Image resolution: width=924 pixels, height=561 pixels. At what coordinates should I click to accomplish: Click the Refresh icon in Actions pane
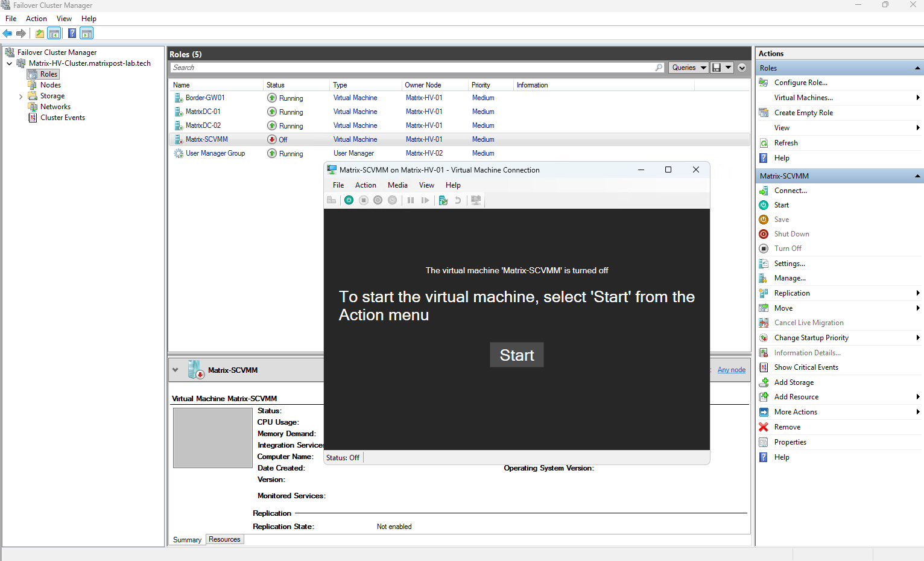pos(764,143)
